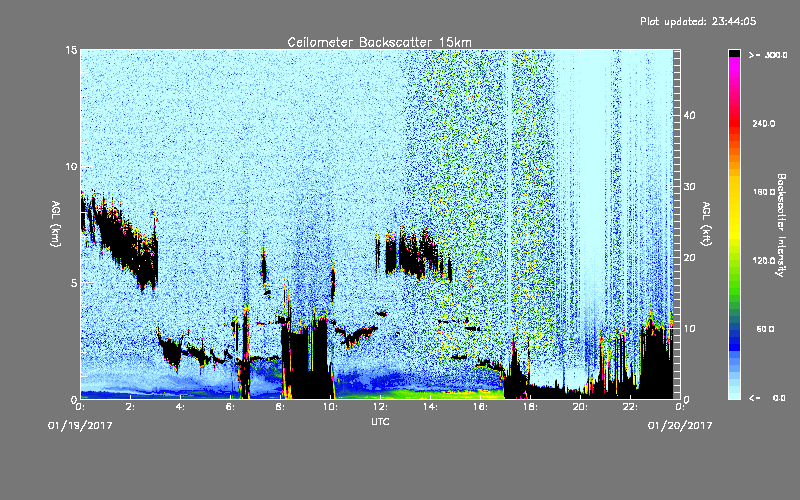Click the 20: hour tick label
The image size is (800, 500).
(x=580, y=407)
